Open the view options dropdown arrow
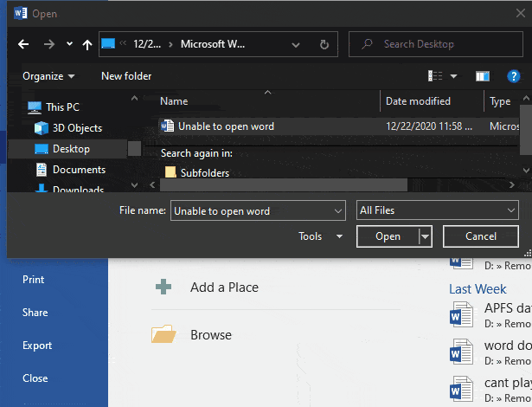The image size is (532, 407). point(453,76)
